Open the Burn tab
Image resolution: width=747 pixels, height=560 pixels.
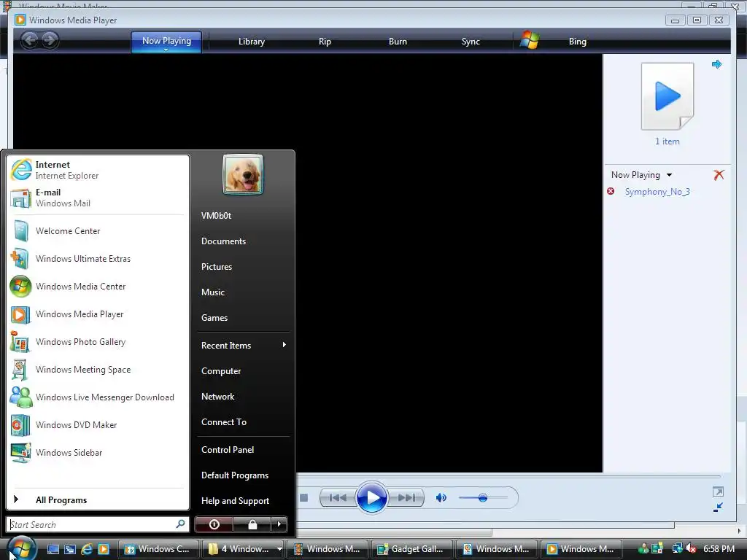[398, 42]
